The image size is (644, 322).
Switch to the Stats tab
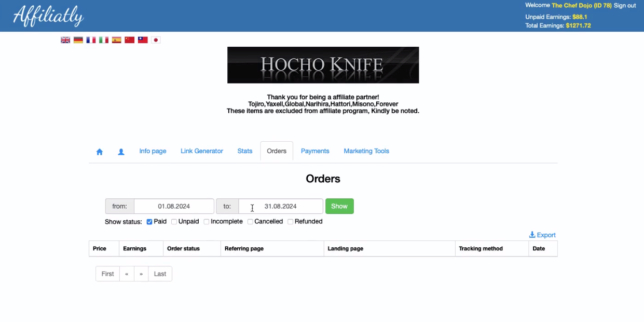click(x=245, y=151)
